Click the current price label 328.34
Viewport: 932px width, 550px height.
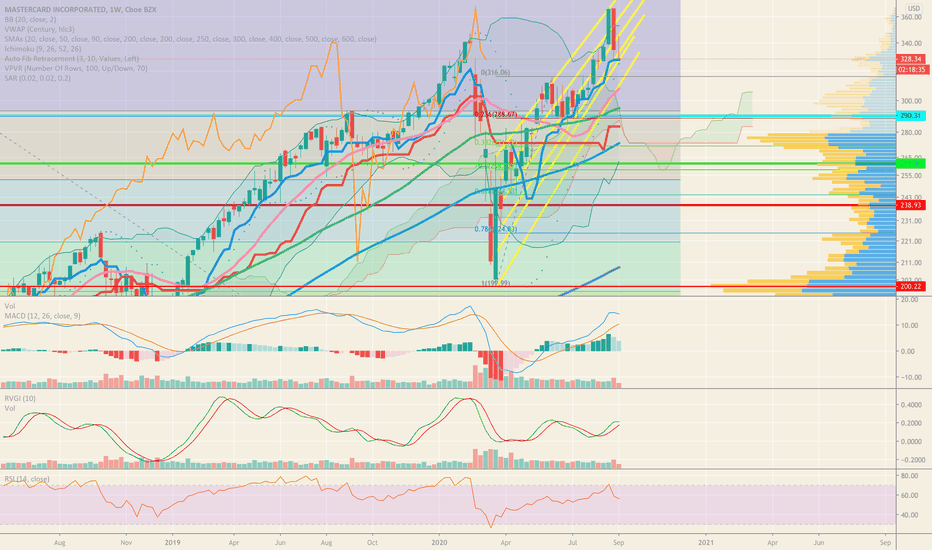(x=911, y=59)
